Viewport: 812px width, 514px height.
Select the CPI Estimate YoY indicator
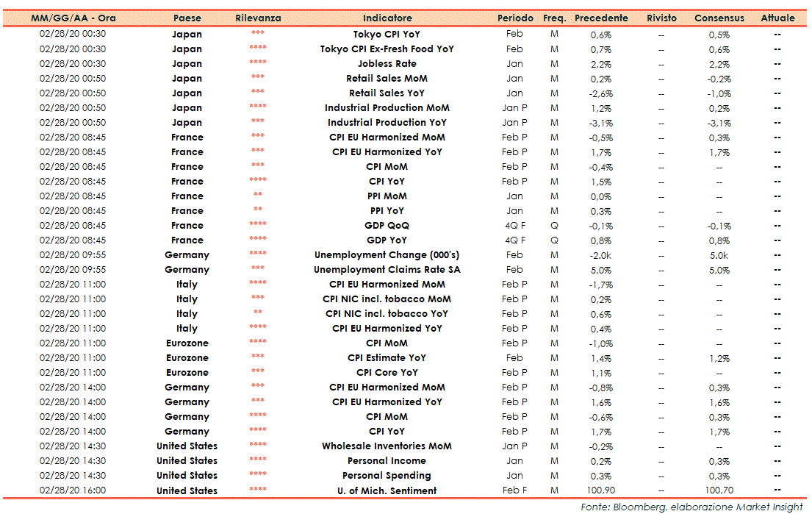(387, 358)
